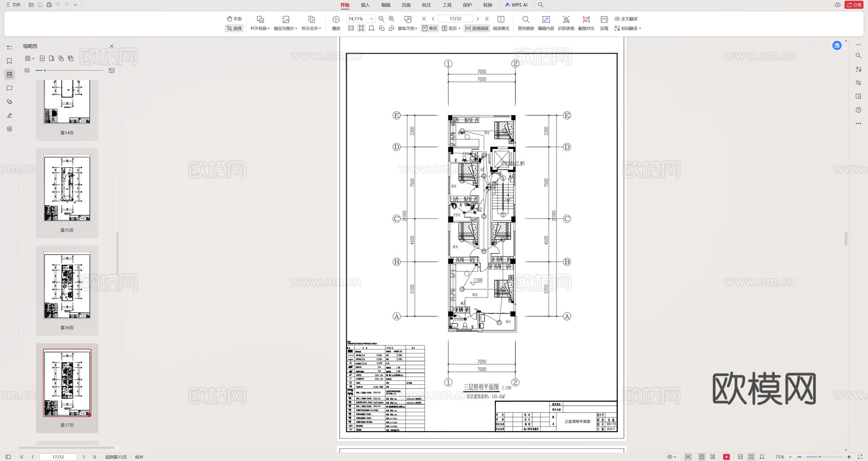
Task: Select the Hand tool (手型)
Action: coord(234,19)
